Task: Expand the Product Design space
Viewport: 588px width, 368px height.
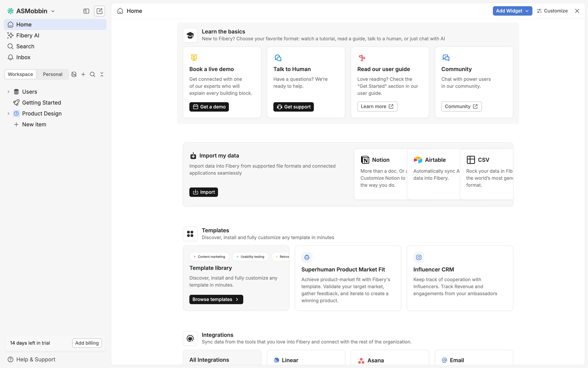Action: coord(9,113)
